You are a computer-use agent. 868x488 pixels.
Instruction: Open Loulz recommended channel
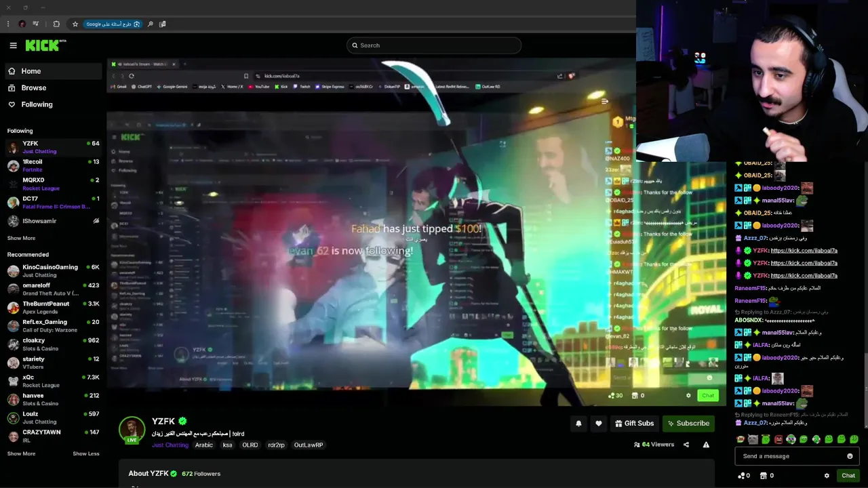[x=54, y=418]
